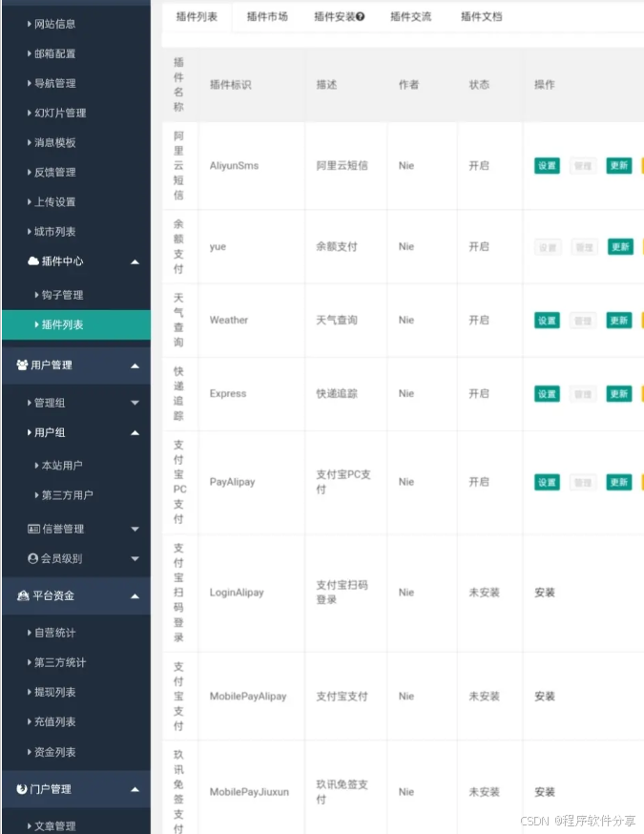Open the 插件交流 tab
The width and height of the screenshot is (644, 834).
tap(410, 17)
